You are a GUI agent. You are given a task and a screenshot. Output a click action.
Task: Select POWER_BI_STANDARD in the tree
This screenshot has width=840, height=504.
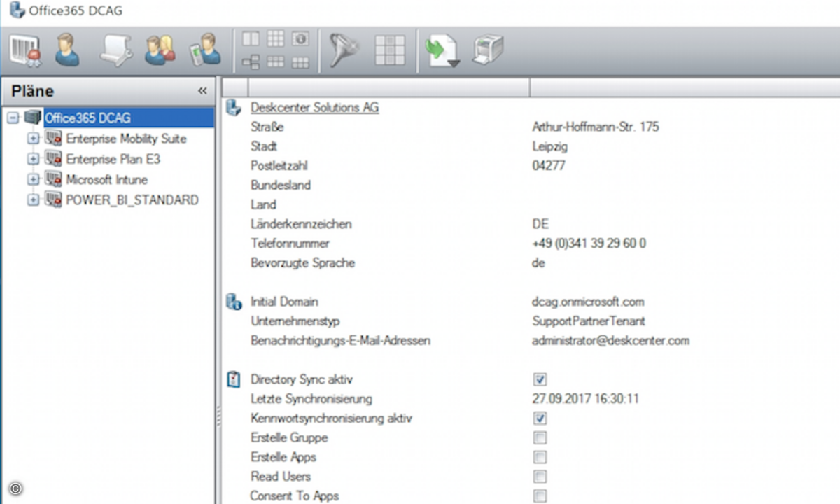132,199
